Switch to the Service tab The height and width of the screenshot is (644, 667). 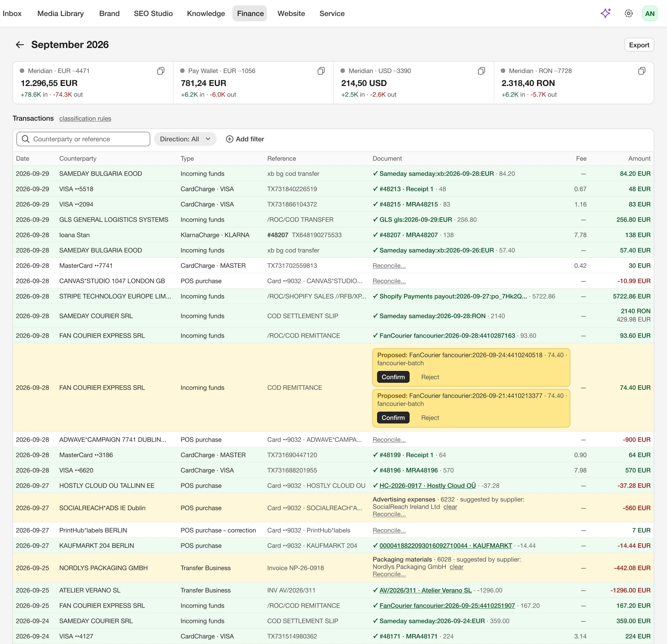tap(332, 14)
